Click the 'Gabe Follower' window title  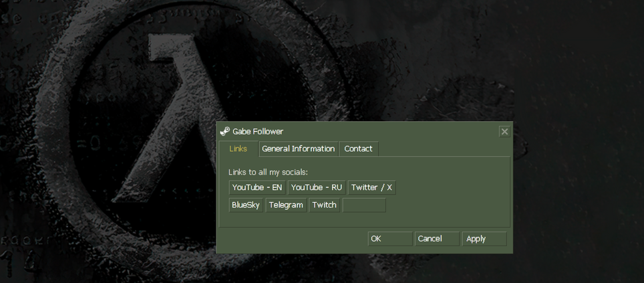pyautogui.click(x=257, y=131)
